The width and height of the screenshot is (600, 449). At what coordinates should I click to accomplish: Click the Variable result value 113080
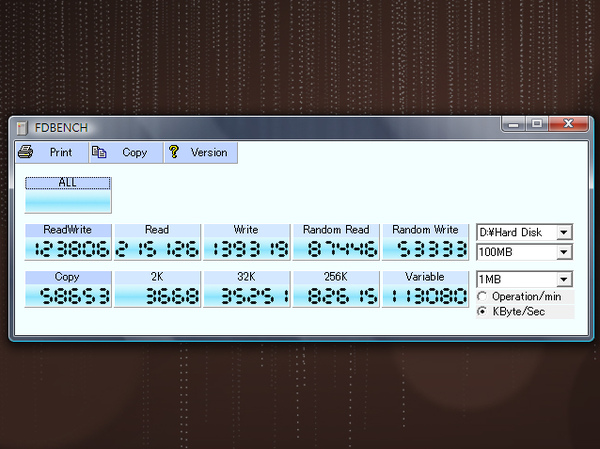(429, 296)
